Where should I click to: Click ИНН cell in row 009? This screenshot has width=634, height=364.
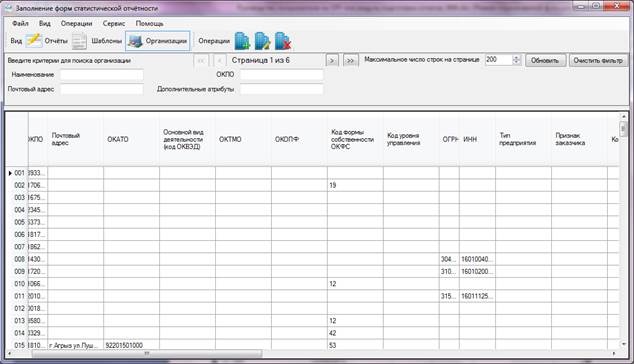477,271
